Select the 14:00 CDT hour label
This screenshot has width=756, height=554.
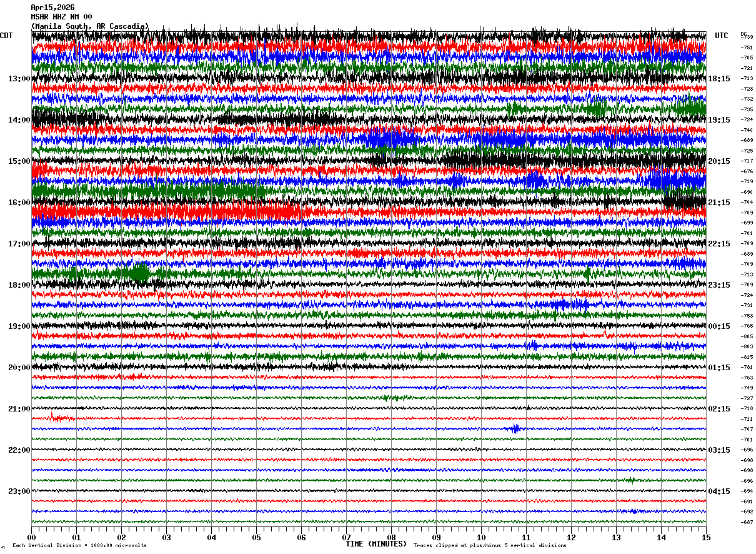pyautogui.click(x=19, y=120)
